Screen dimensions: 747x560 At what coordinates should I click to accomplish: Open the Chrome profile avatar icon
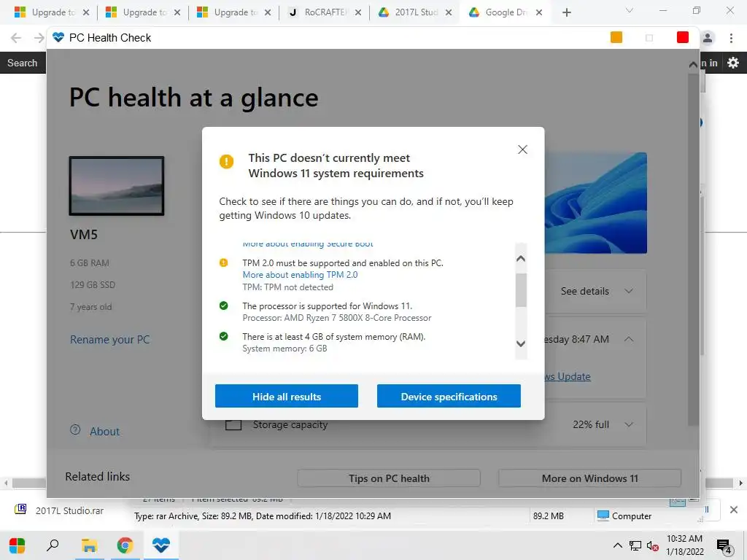pyautogui.click(x=708, y=38)
